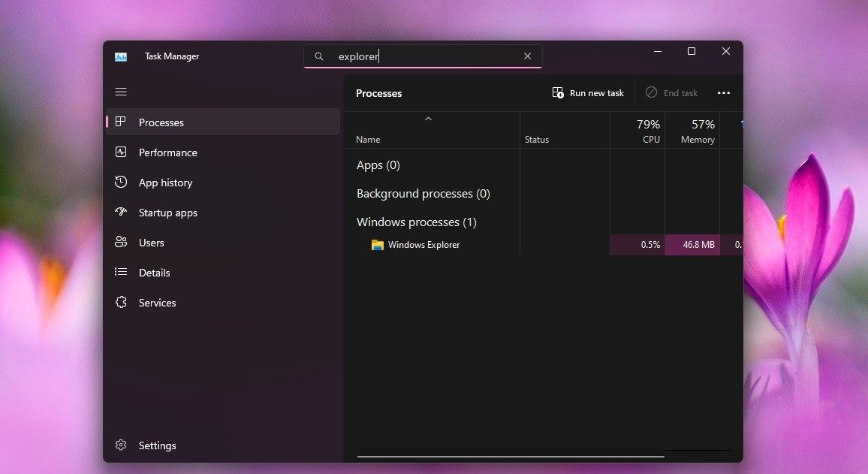Switch to the Processes page heading
The width and height of the screenshot is (868, 474).
point(378,92)
